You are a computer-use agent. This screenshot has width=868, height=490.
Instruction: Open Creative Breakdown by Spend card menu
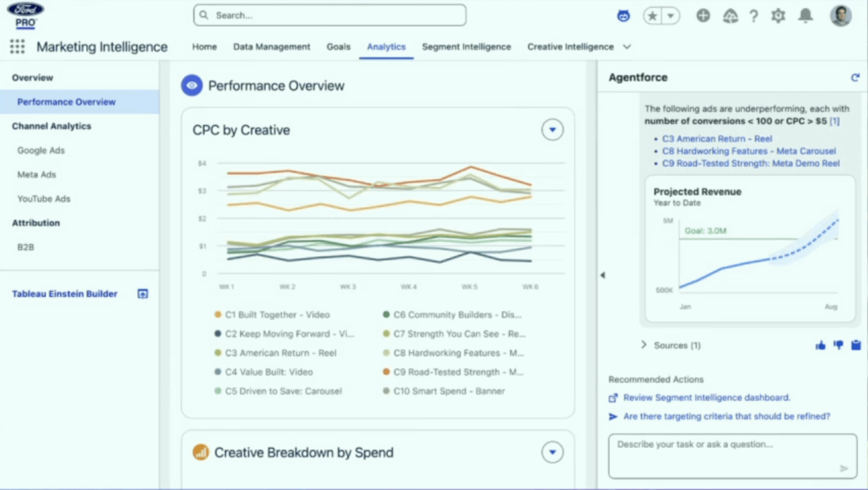pyautogui.click(x=552, y=452)
